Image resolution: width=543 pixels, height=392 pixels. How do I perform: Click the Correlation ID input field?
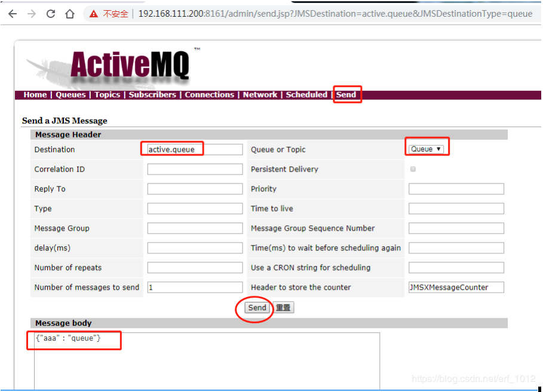click(195, 169)
